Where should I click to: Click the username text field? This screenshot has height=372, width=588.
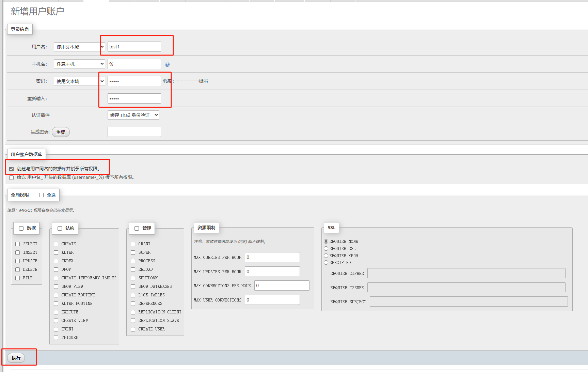point(134,47)
